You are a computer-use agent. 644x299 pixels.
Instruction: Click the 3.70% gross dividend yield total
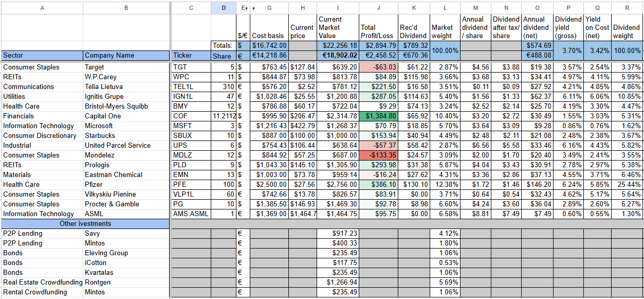[x=568, y=51]
